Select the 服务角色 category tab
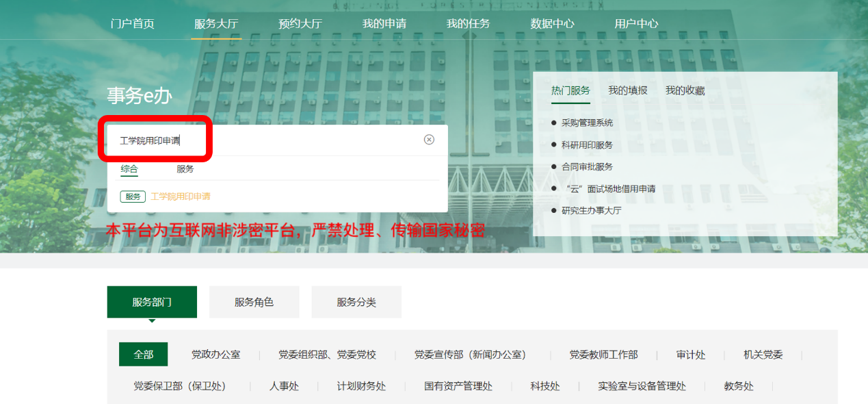Screen dimensions: 868x404 click(x=254, y=302)
